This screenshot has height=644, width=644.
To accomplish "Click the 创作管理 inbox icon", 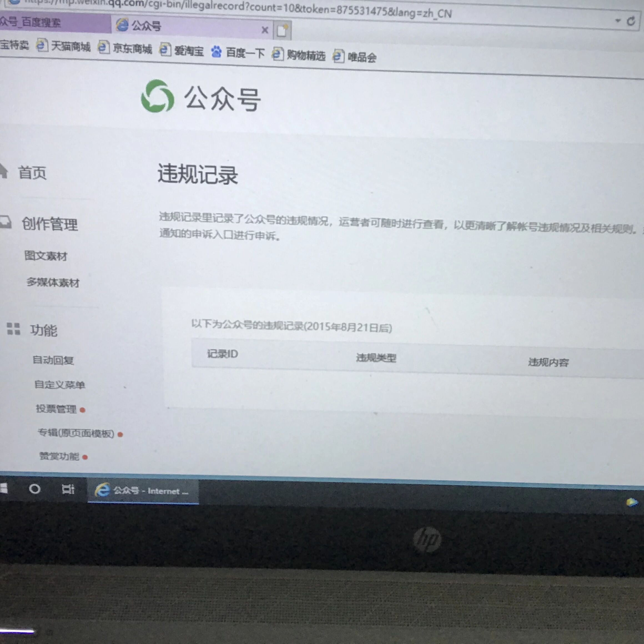I will click(x=5, y=222).
